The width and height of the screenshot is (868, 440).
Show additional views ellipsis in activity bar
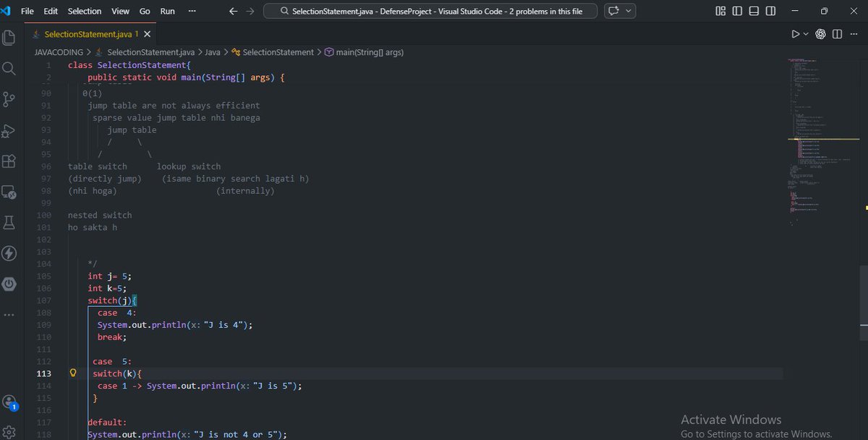coord(9,315)
